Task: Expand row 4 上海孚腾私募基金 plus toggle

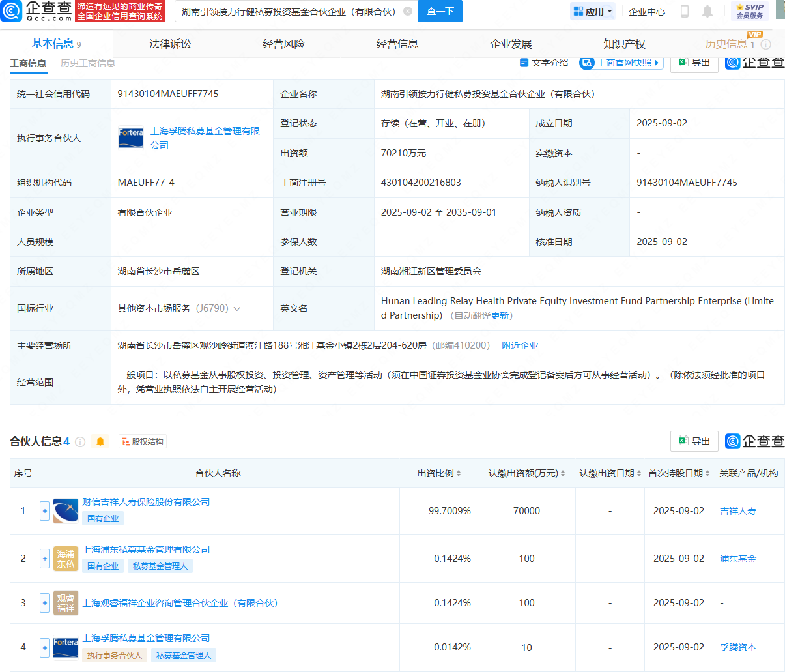Action: pyautogui.click(x=44, y=647)
